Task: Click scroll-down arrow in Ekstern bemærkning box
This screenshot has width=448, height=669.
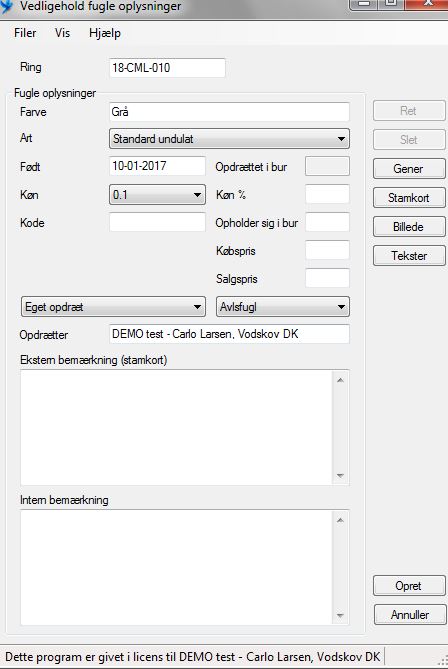Action: coord(340,476)
